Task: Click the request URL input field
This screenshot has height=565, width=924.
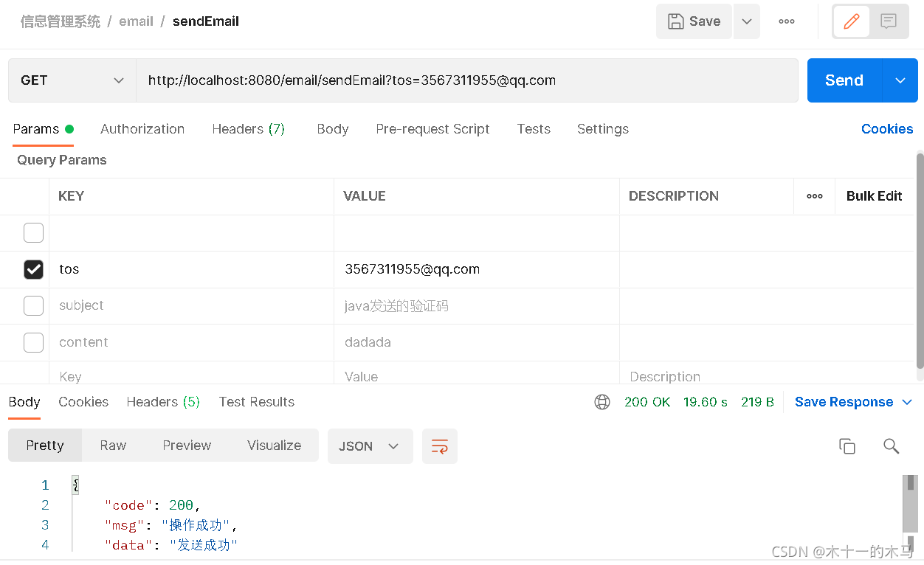Action: [x=467, y=80]
